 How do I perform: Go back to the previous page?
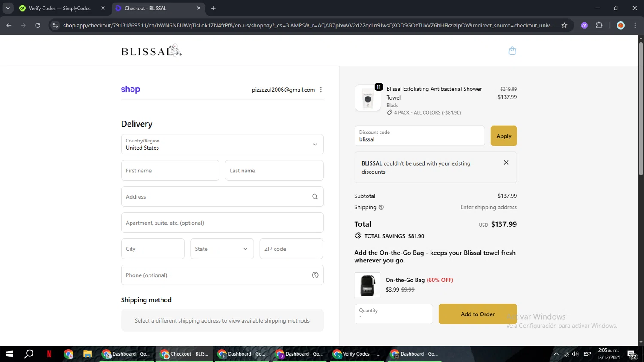pyautogui.click(x=9, y=25)
